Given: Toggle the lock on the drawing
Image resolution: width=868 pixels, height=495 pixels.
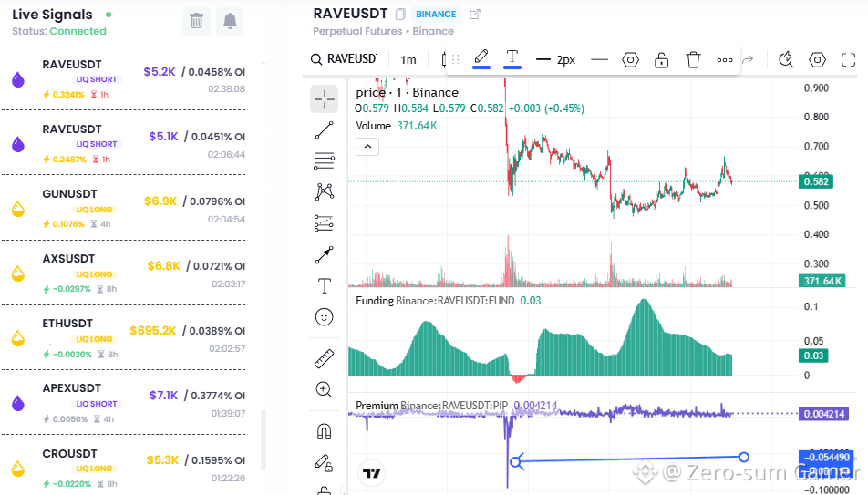Looking at the screenshot, I should [662, 59].
